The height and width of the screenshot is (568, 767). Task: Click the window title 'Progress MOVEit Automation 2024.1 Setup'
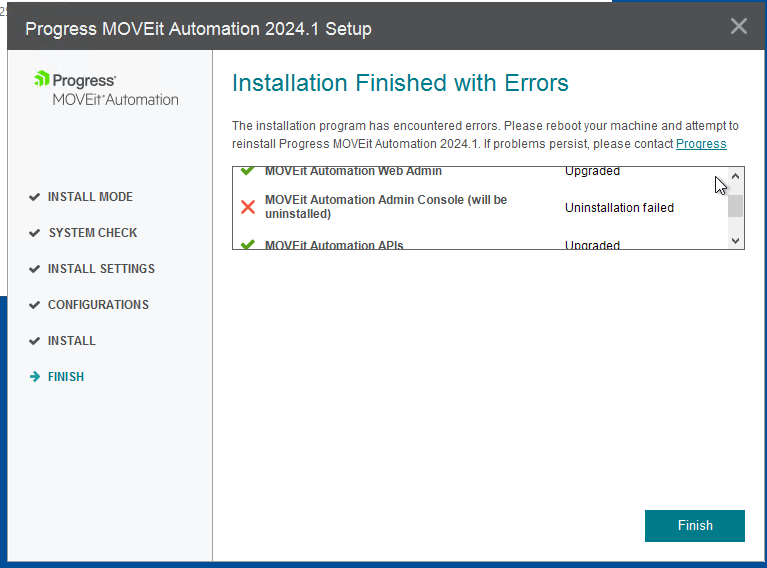coord(198,29)
